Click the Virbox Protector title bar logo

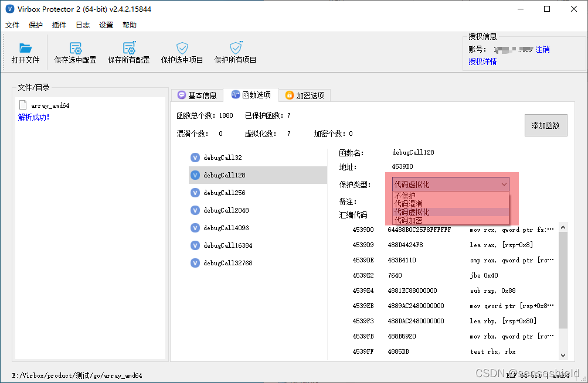(10, 9)
